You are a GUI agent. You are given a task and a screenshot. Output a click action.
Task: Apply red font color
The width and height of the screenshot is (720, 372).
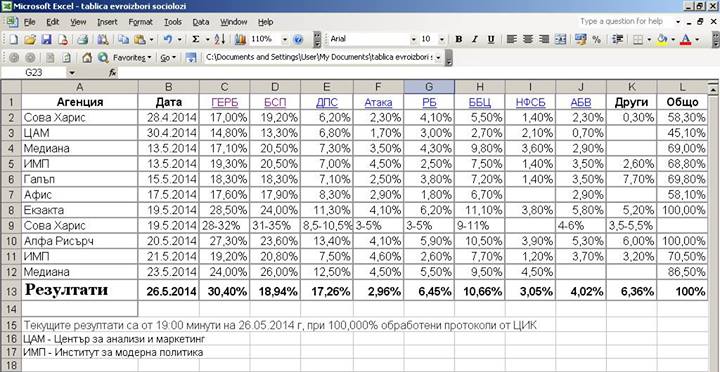click(x=685, y=39)
